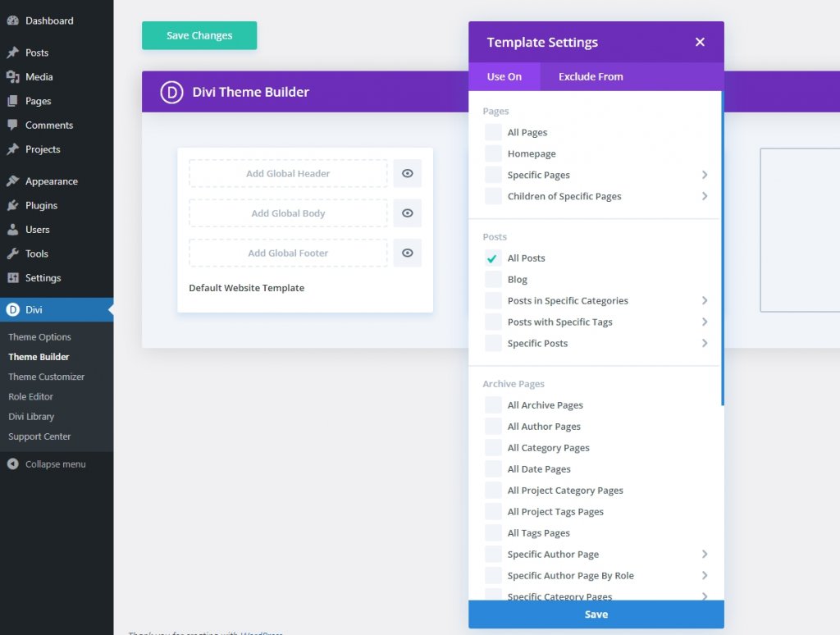Click the Collapse menu text
This screenshot has height=635, width=840.
click(55, 464)
